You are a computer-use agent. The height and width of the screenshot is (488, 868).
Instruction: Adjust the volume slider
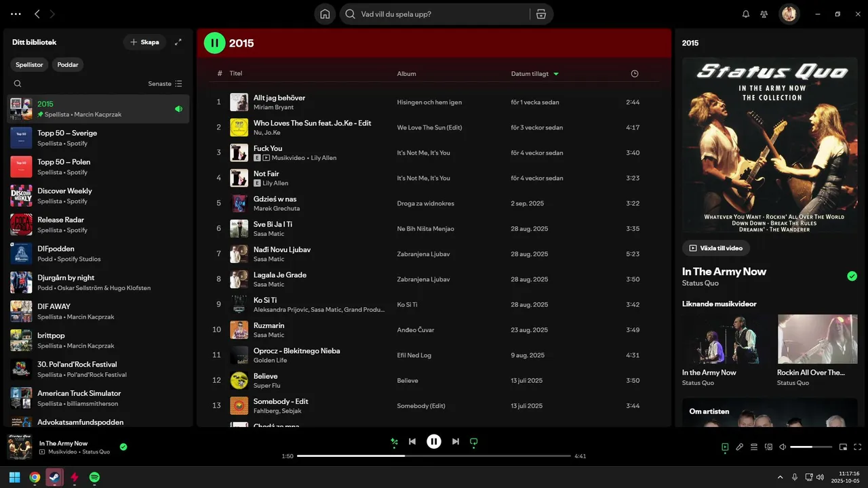[811, 447]
